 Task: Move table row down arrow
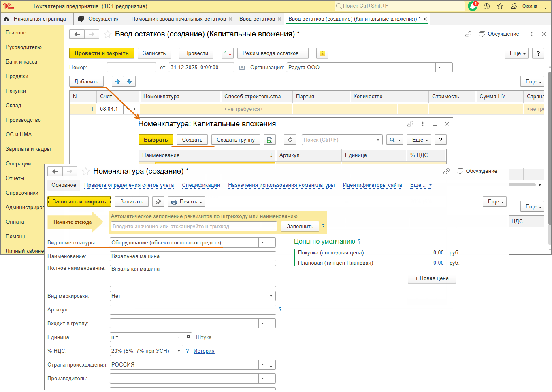pyautogui.click(x=130, y=82)
